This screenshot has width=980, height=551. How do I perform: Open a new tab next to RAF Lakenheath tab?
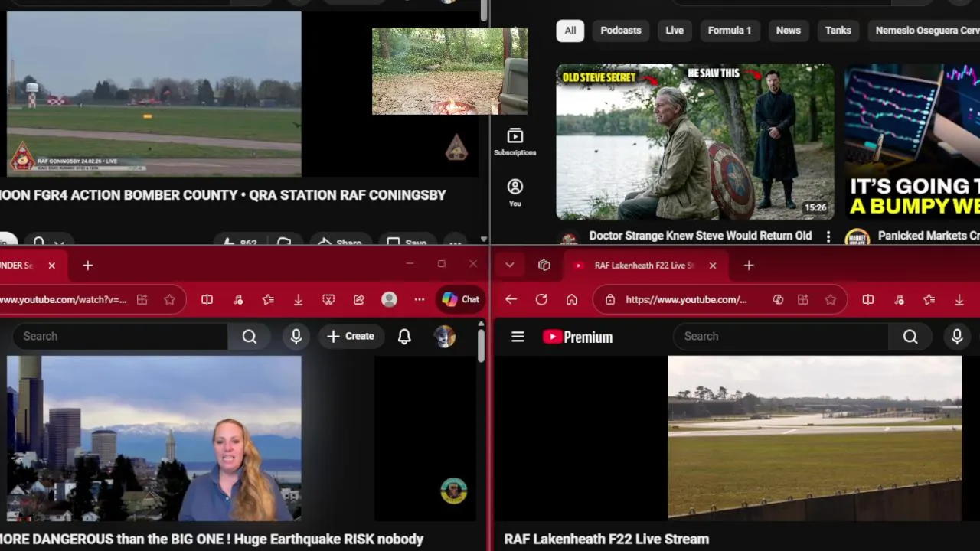[749, 266]
